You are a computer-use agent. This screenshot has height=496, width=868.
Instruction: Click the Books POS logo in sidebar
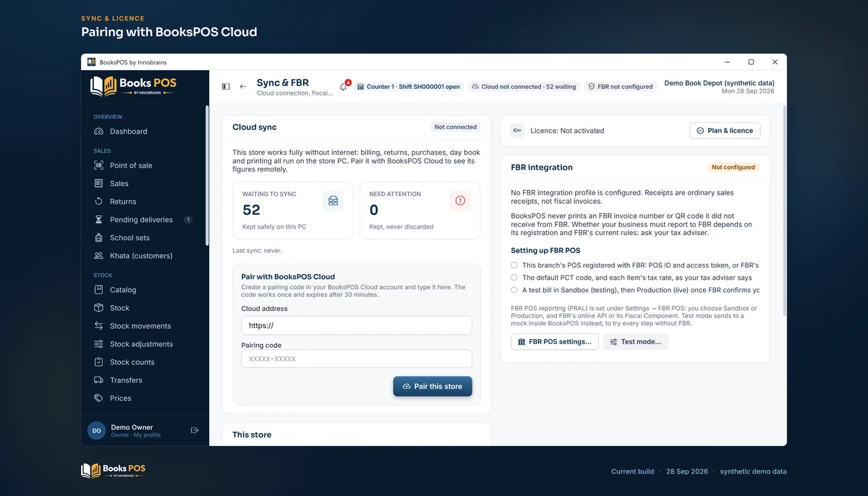pos(133,86)
